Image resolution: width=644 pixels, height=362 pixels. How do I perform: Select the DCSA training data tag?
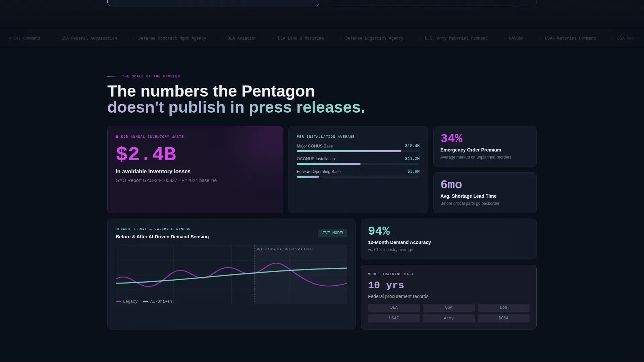click(x=503, y=318)
